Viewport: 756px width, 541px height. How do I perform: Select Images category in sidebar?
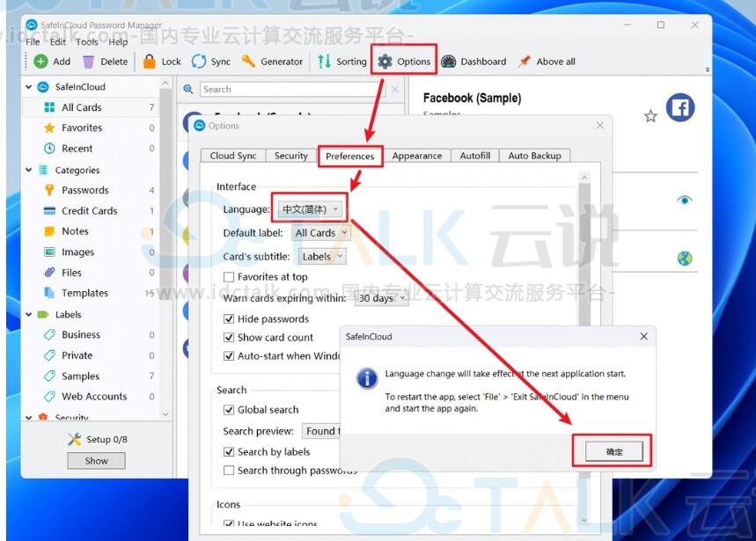tap(91, 252)
